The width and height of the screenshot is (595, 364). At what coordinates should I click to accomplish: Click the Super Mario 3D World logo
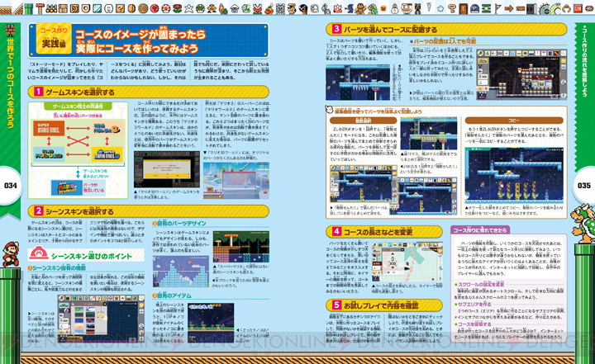(67, 187)
